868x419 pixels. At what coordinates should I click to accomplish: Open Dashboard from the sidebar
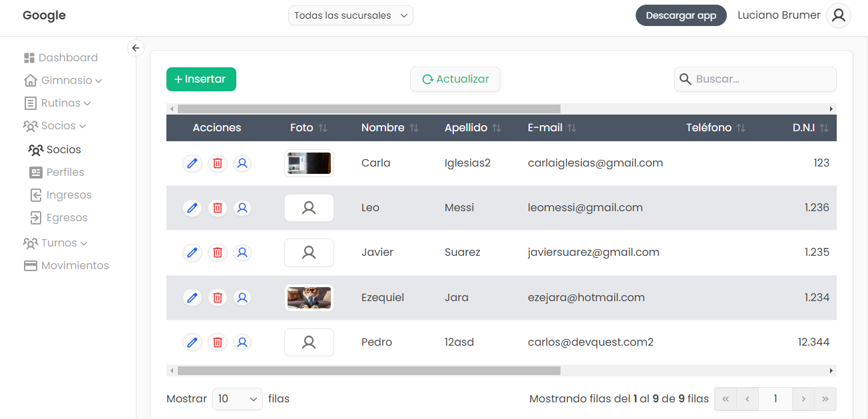pyautogui.click(x=67, y=58)
